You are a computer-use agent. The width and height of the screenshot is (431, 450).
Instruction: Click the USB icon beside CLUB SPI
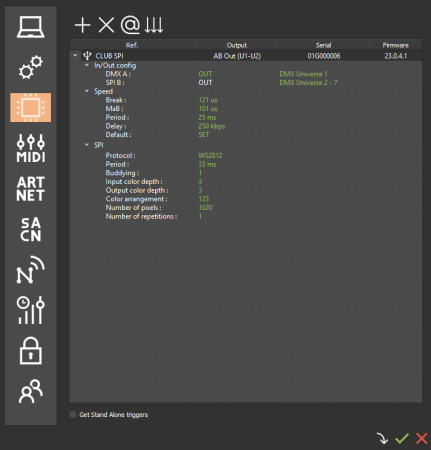[x=87, y=56]
